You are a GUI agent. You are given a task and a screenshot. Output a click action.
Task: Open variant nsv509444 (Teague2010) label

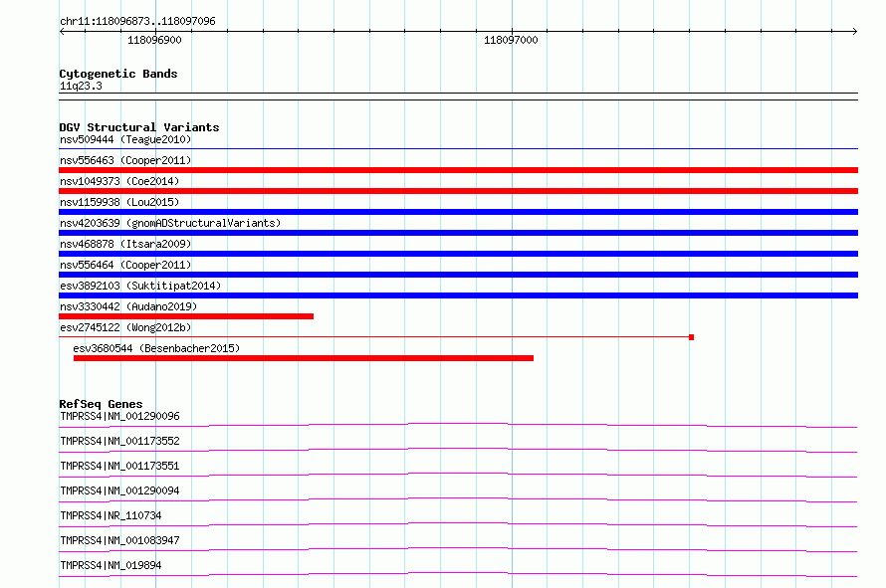125,139
